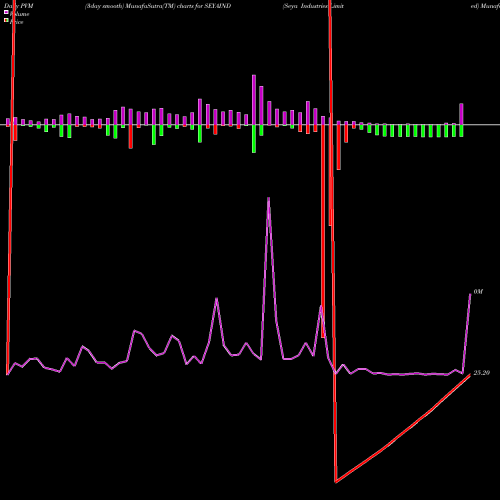
Task: Select the 'Price' legend label
Action: pyautogui.click(x=16, y=22)
